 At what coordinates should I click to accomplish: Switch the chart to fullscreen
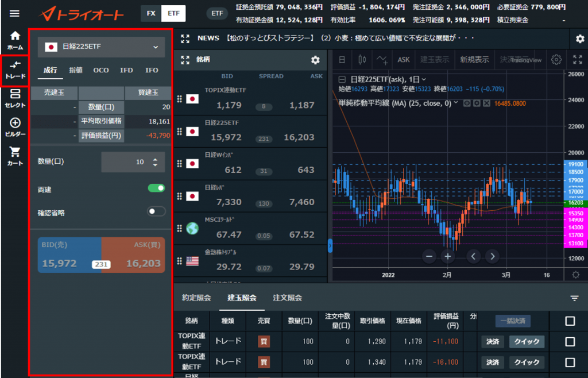(x=578, y=60)
